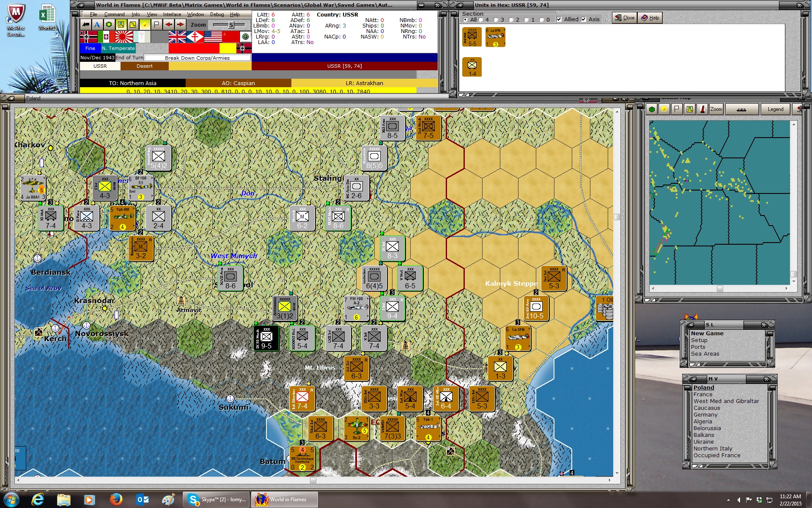
Task: Select Setup in the S L list
Action: [699, 340]
